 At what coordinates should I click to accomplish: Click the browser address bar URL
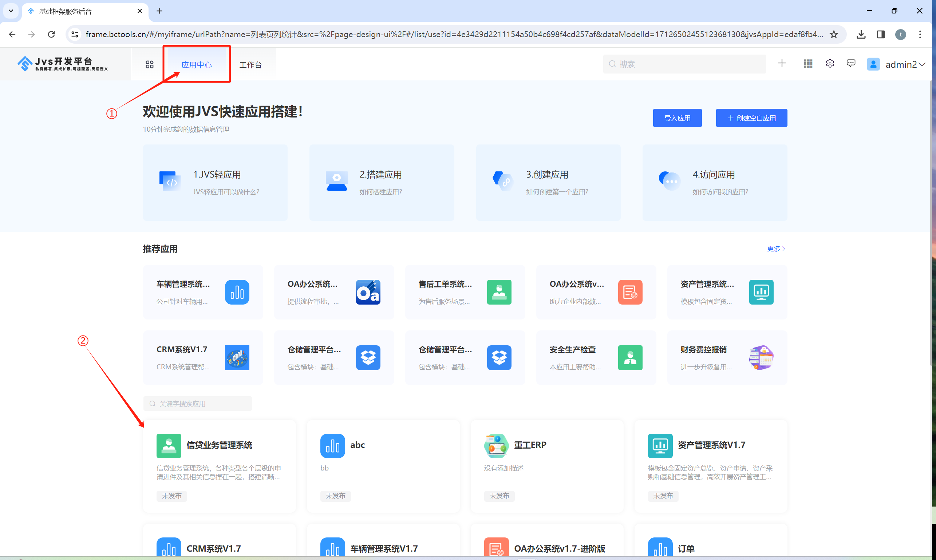tap(454, 34)
